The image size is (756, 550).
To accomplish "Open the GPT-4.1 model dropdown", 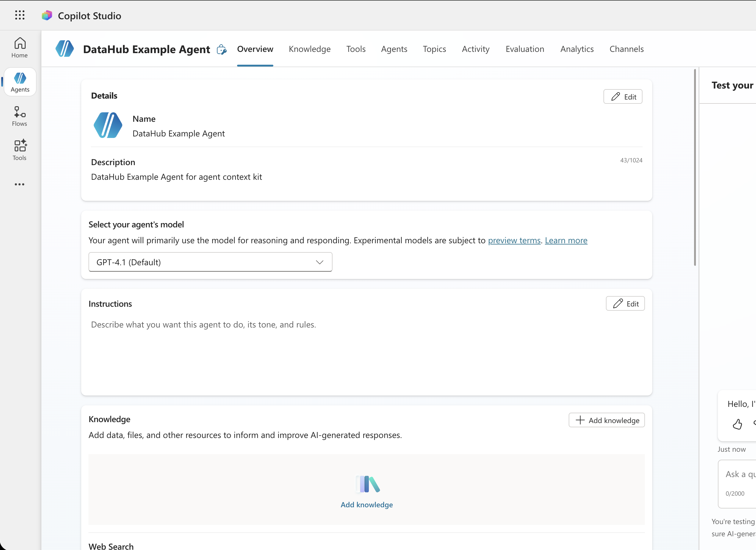I will 210,262.
